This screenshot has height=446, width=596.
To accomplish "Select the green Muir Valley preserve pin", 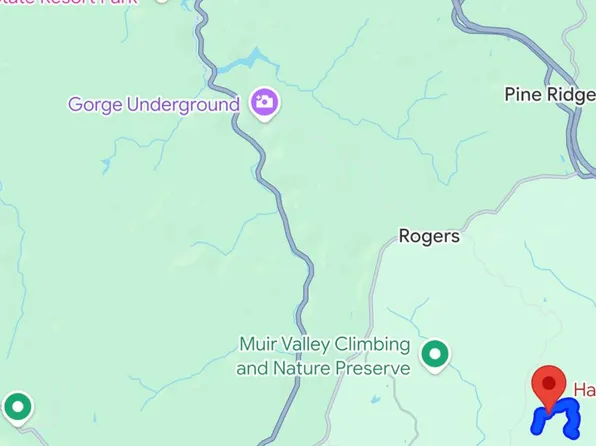I will [x=435, y=356].
